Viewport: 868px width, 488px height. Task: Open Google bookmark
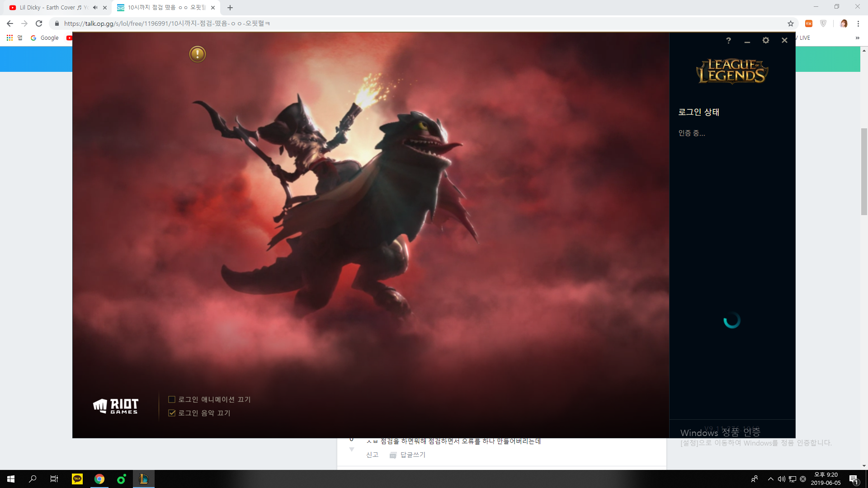44,38
